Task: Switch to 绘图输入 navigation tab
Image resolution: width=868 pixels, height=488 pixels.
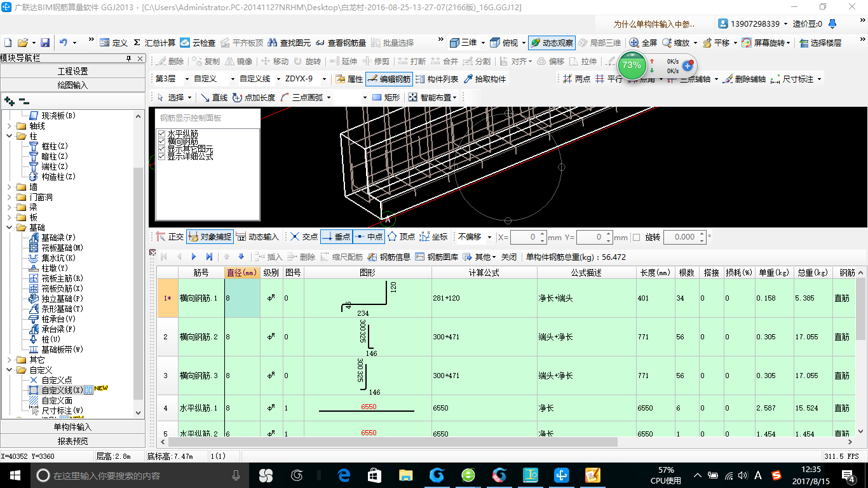Action: 72,85
